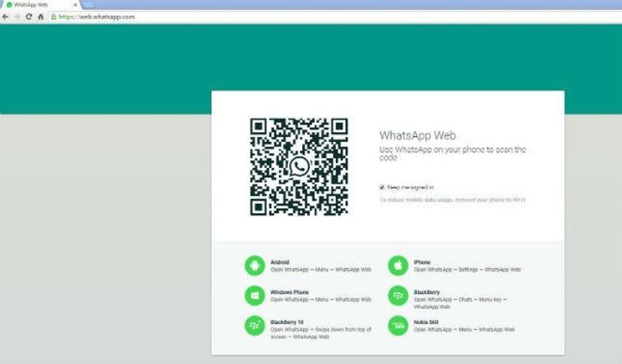This screenshot has height=364, width=622.
Task: Click the QR code image
Action: click(299, 167)
